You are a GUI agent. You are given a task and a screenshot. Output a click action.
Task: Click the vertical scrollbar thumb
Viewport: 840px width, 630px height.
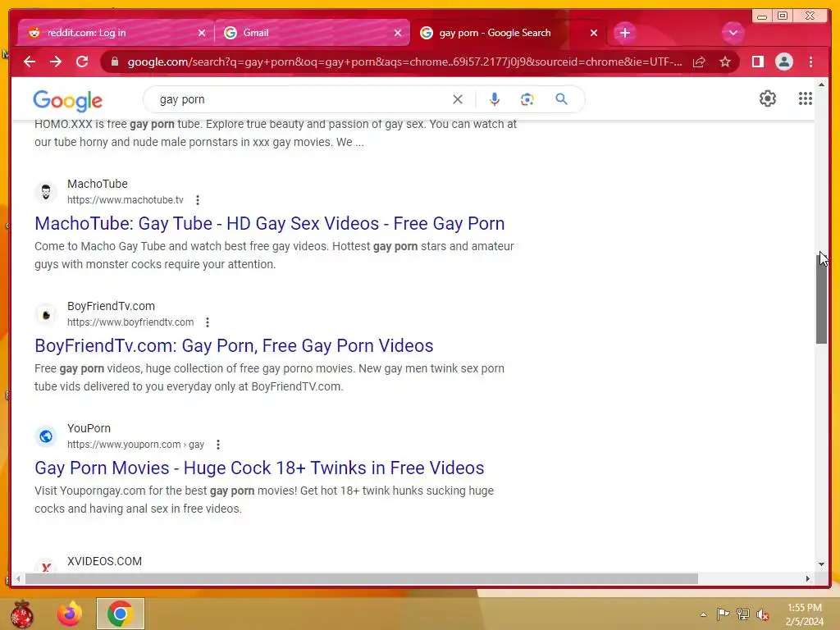pyautogui.click(x=822, y=299)
